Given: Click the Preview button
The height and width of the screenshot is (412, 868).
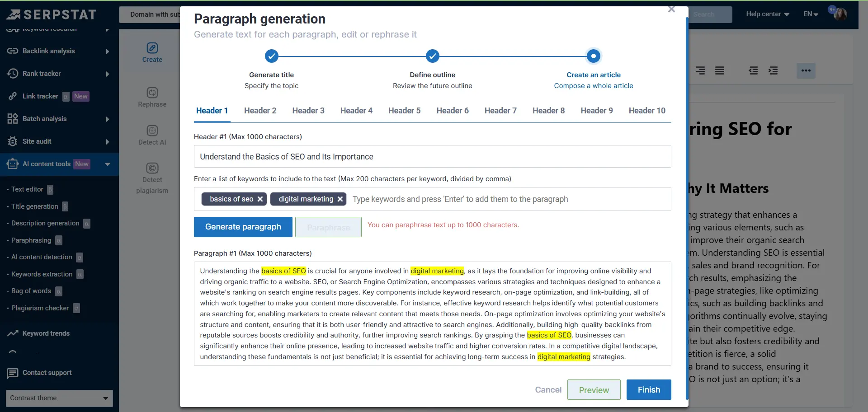Looking at the screenshot, I should [x=594, y=389].
